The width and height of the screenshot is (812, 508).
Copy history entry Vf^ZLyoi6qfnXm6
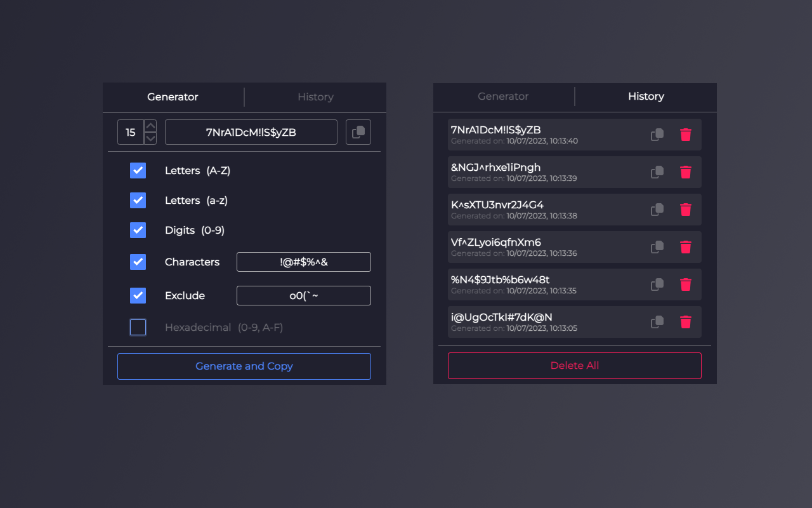point(657,247)
